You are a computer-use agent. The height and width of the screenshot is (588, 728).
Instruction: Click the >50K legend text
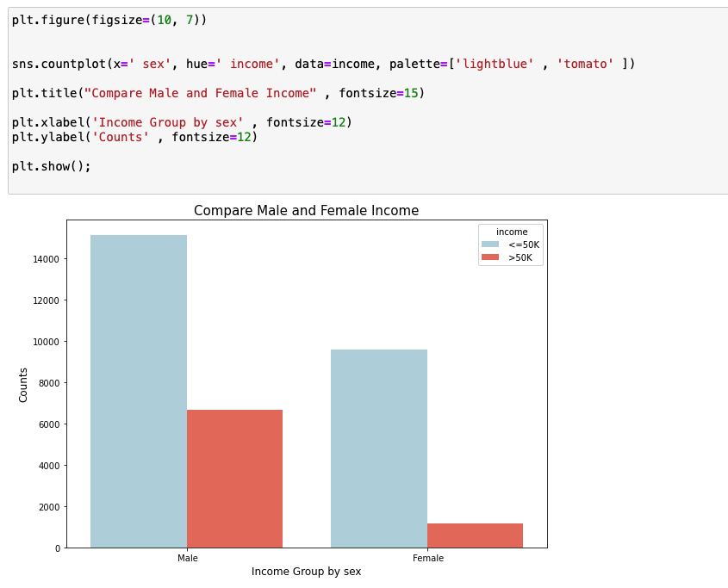520,257
